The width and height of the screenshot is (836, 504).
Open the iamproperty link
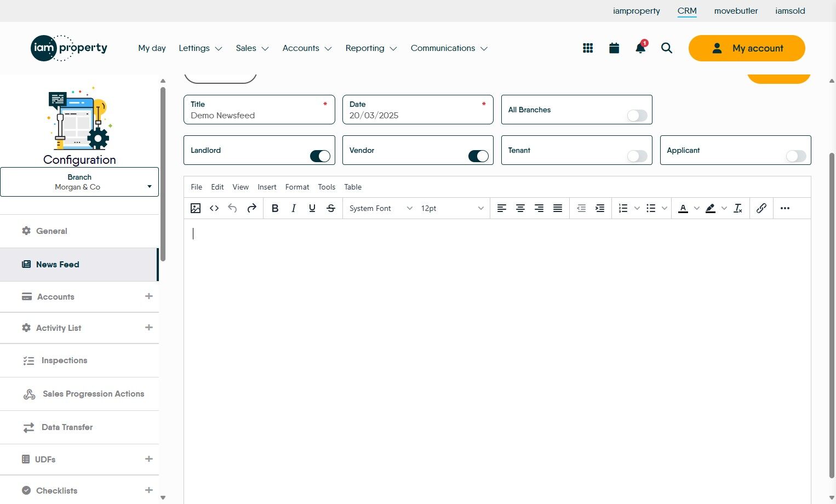point(637,11)
